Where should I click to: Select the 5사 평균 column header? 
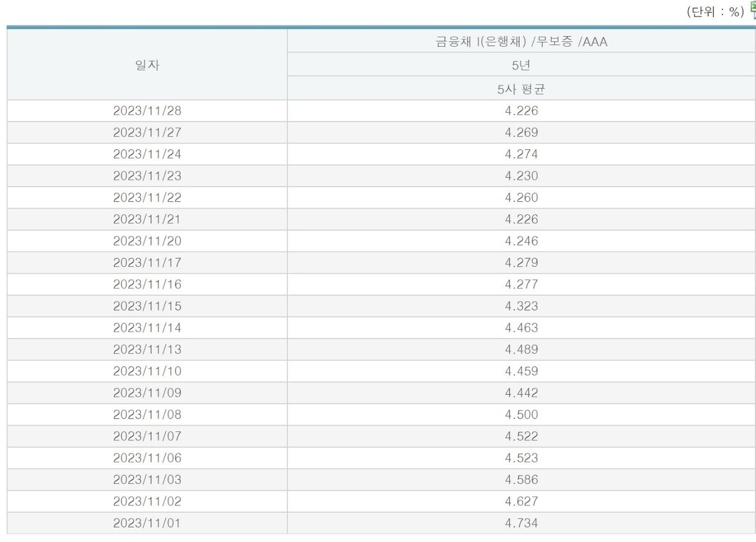coord(521,88)
